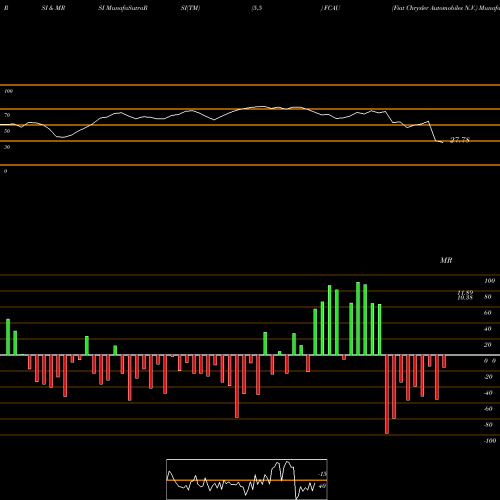Click the 70 label on the RSI axis
The image size is (500, 500).
click(7, 115)
